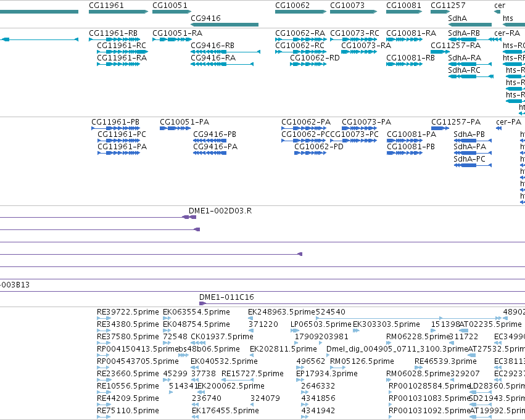525x420 pixels.
Task: Select the CG10062 gene label
Action: click(292, 6)
